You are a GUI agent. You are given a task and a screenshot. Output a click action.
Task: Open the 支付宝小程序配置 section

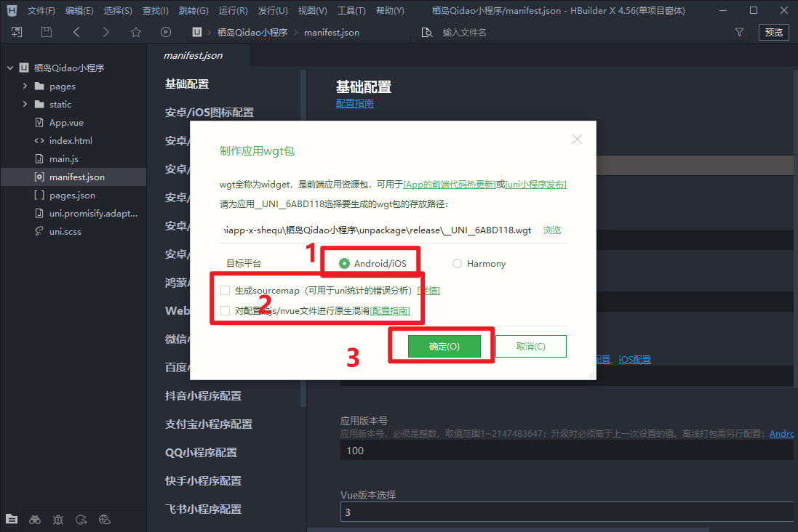click(x=209, y=424)
